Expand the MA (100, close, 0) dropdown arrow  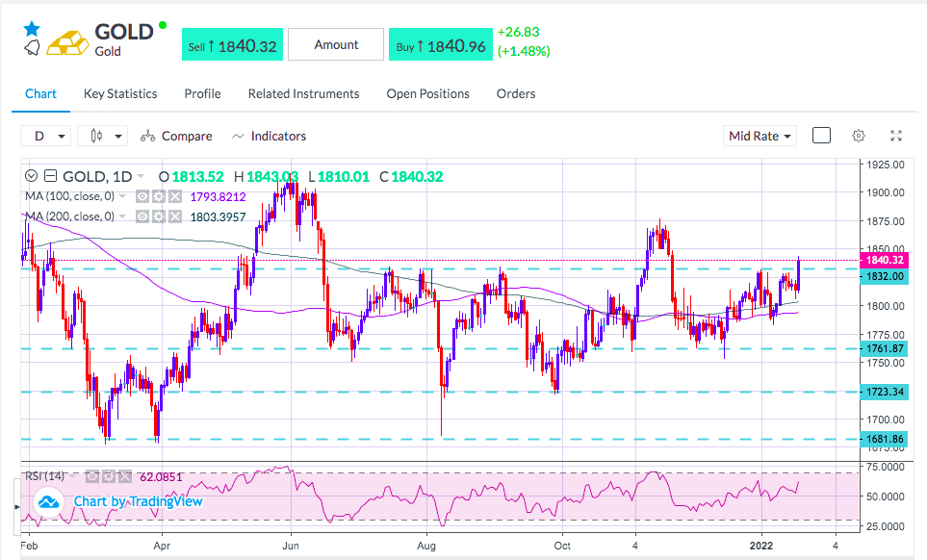coord(122,196)
